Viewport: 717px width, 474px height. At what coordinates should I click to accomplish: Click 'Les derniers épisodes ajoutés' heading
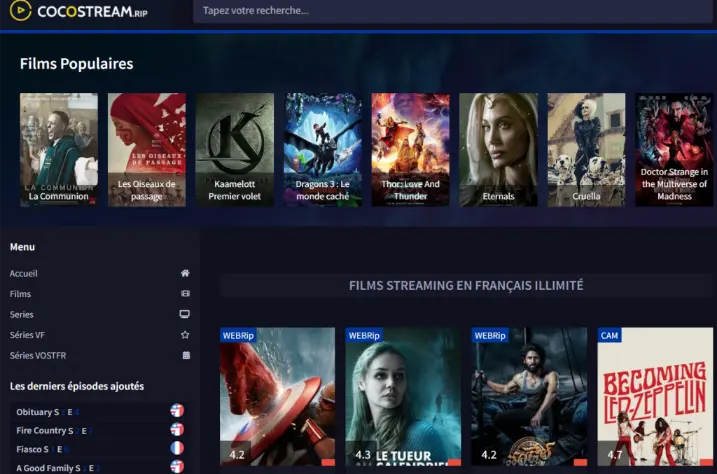coord(77,386)
